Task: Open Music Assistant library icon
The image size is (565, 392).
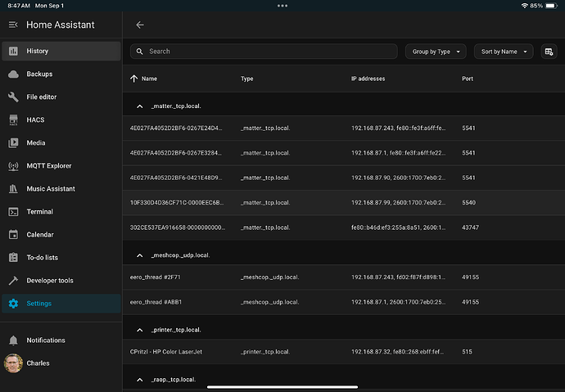Action: pyautogui.click(x=13, y=189)
